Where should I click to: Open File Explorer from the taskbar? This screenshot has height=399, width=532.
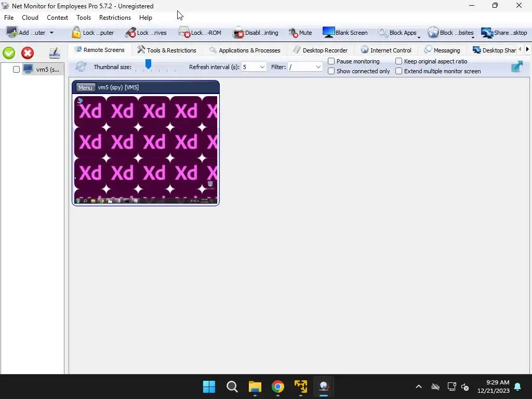pyautogui.click(x=255, y=387)
